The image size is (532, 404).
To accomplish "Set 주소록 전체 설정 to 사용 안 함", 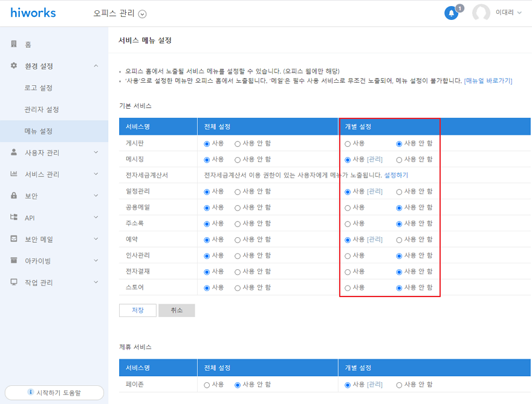I will pyautogui.click(x=238, y=223).
